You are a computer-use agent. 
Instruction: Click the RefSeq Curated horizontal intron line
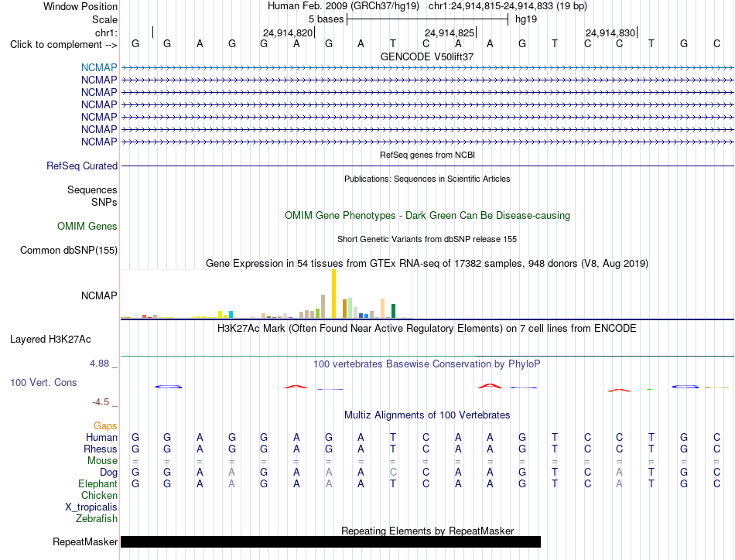[427, 166]
